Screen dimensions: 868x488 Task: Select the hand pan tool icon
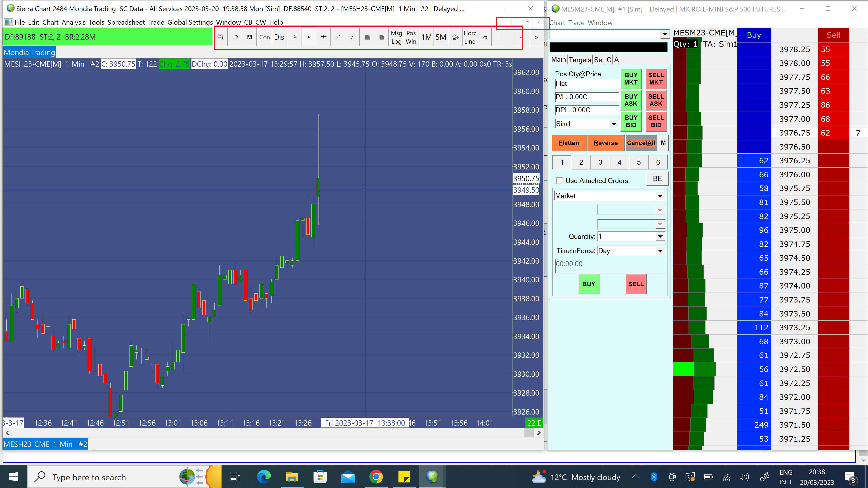click(x=455, y=37)
